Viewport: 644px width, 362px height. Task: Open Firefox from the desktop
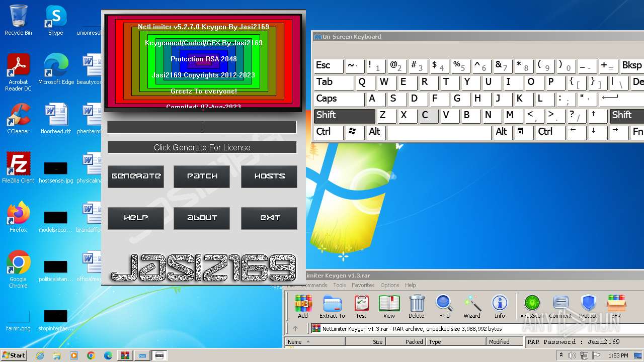tap(18, 217)
